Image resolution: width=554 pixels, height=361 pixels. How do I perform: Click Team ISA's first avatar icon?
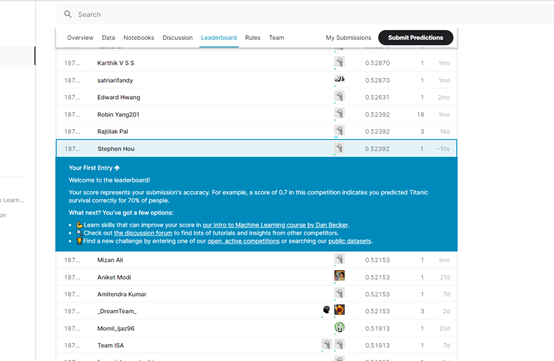[x=326, y=344]
